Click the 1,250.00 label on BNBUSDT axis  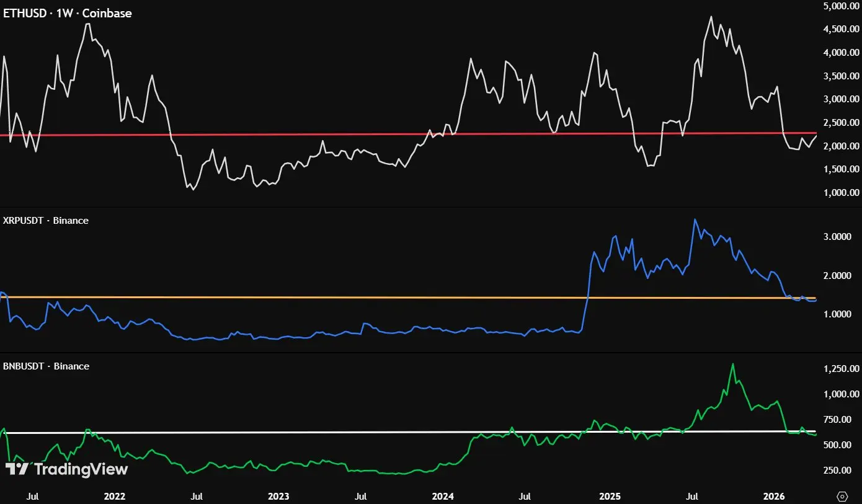[x=842, y=369]
